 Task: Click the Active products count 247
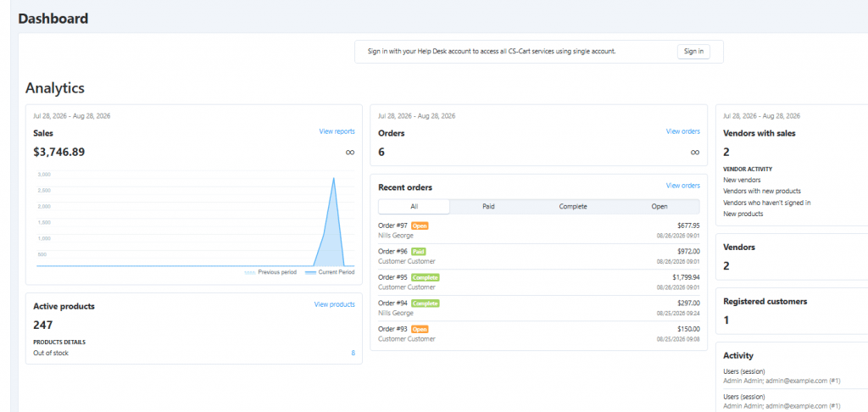43,325
